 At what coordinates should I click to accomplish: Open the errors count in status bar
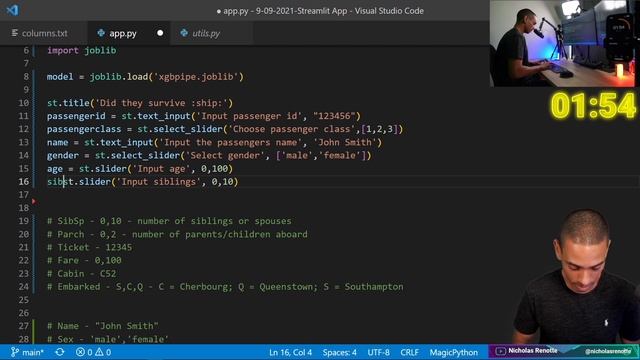point(84,352)
